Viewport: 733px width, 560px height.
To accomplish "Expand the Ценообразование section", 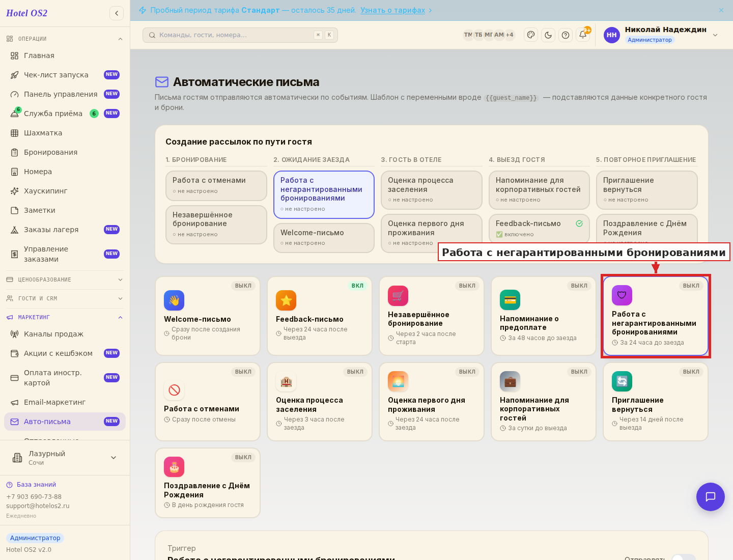I will point(65,279).
